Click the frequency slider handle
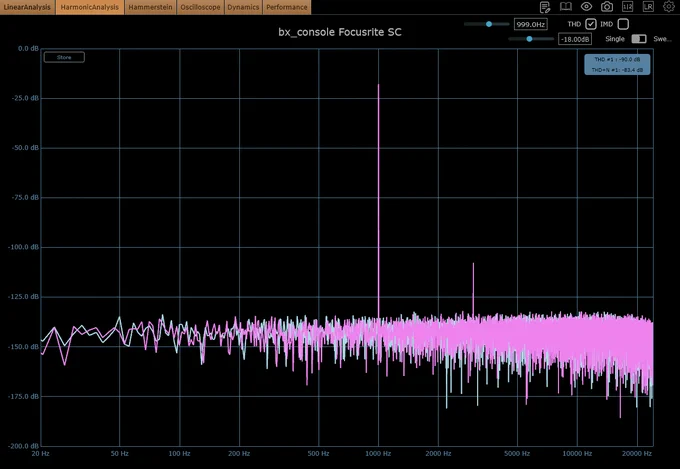 [489, 24]
